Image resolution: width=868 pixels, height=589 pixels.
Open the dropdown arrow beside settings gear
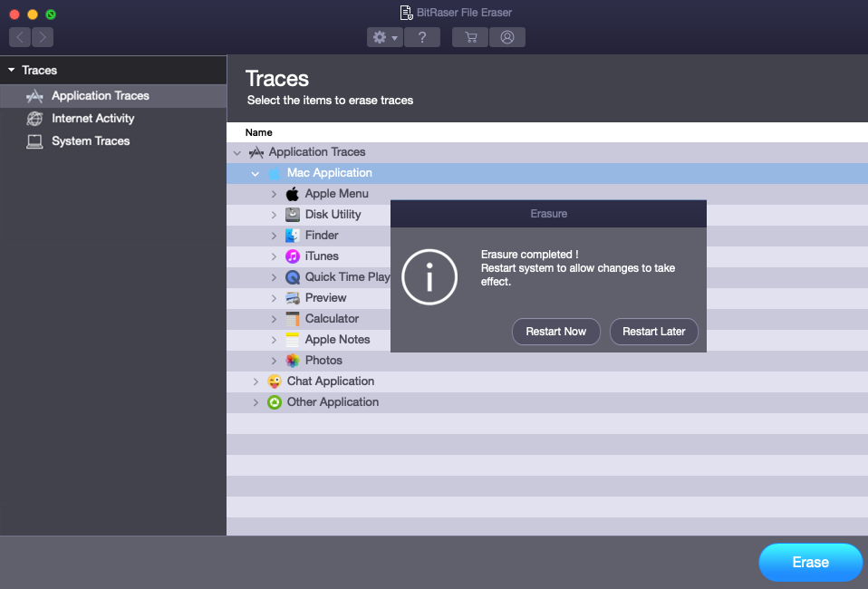coord(395,38)
